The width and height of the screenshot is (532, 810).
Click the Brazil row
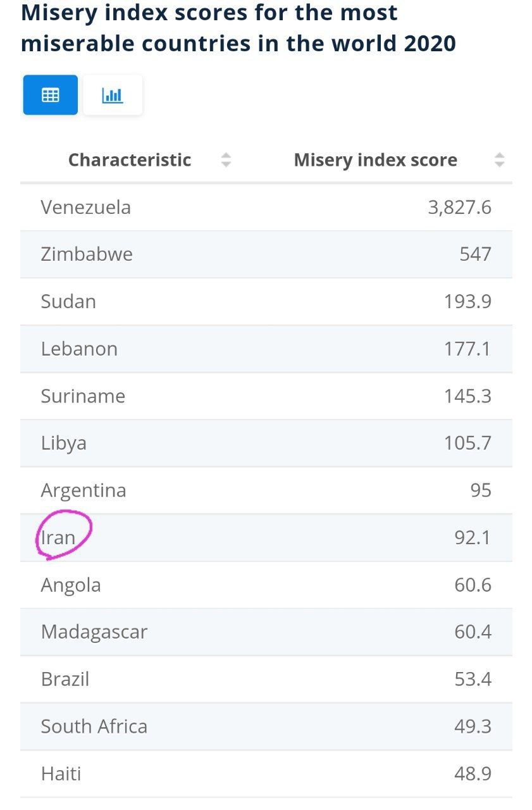point(266,680)
